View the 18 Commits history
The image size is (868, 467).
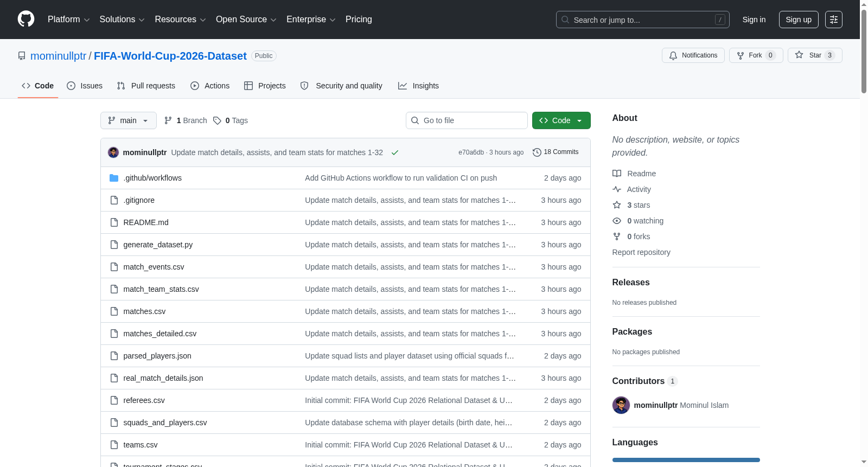pos(556,152)
